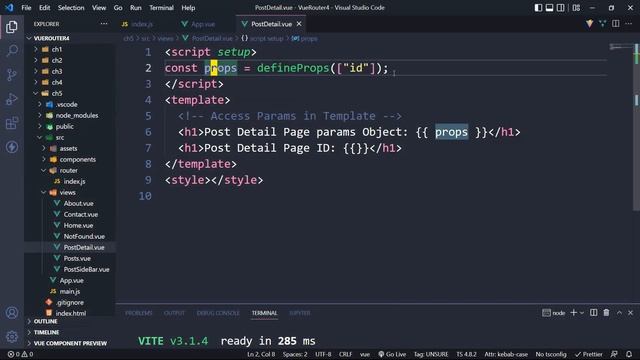Add a new terminal with plus icon
Image resolution: width=640 pixels, height=360 pixels.
(573, 313)
